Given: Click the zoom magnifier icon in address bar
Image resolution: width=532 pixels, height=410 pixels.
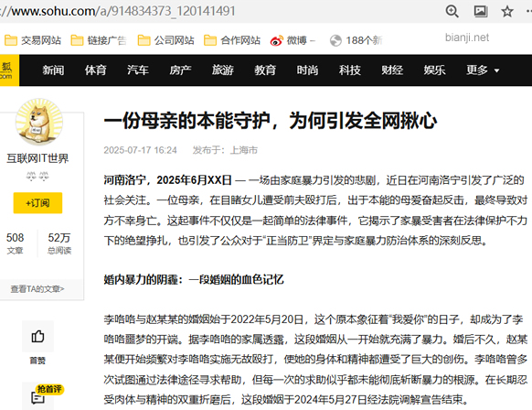Looking at the screenshot, I should [452, 11].
